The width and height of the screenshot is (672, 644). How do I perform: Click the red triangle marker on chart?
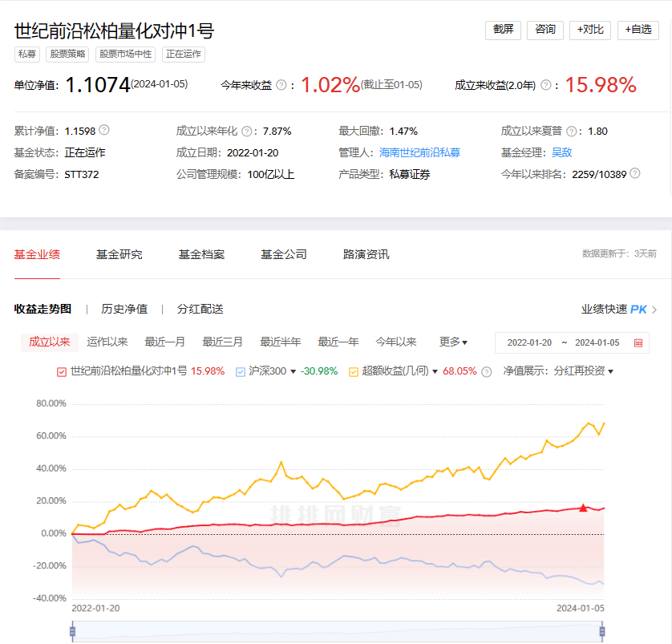583,508
